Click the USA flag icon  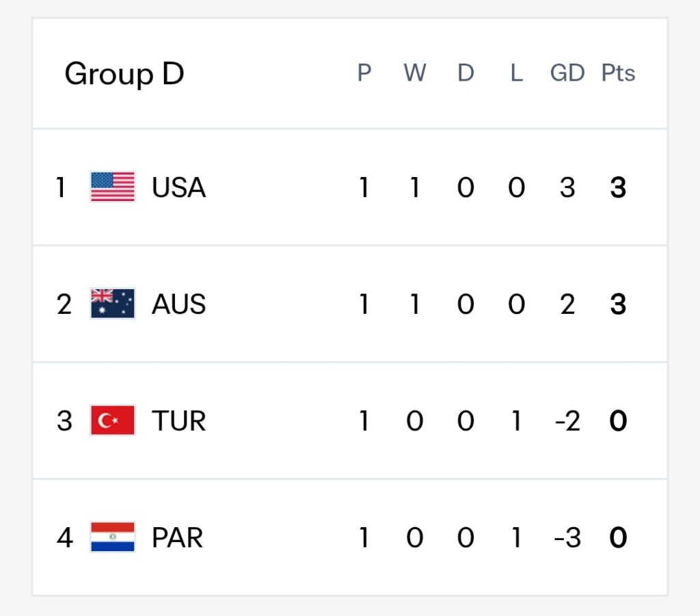113,187
